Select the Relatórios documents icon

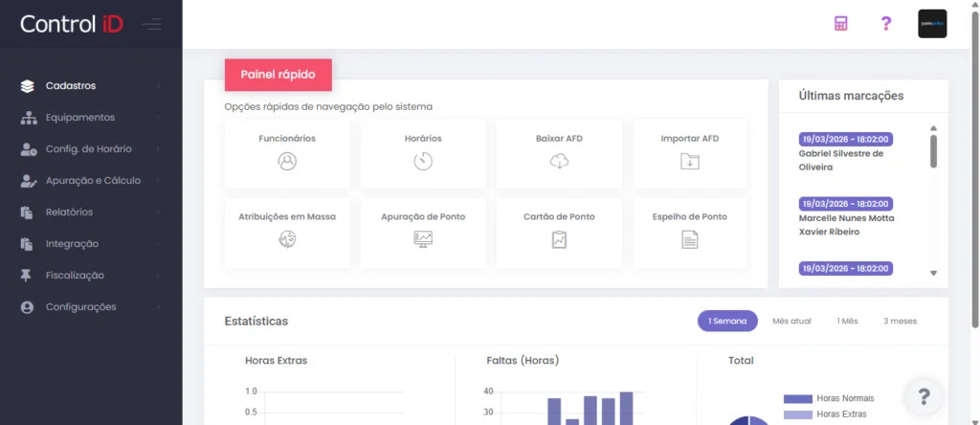(x=26, y=212)
